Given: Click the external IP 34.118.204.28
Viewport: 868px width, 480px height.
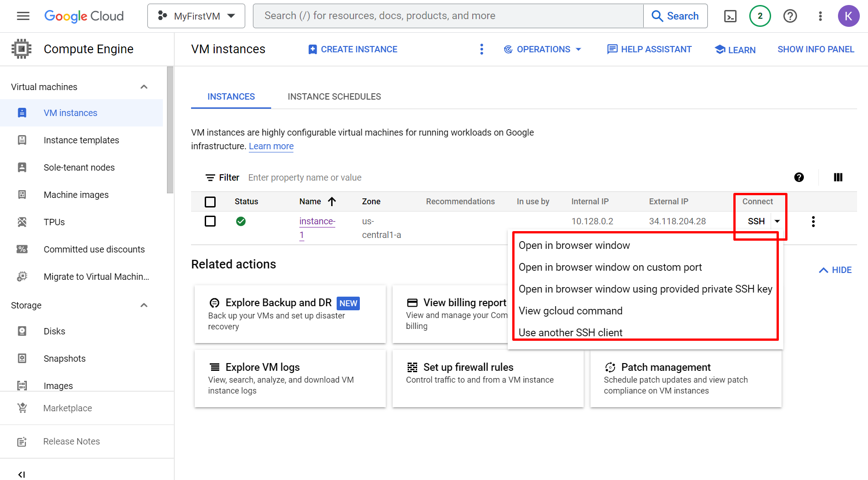Looking at the screenshot, I should coord(677,221).
